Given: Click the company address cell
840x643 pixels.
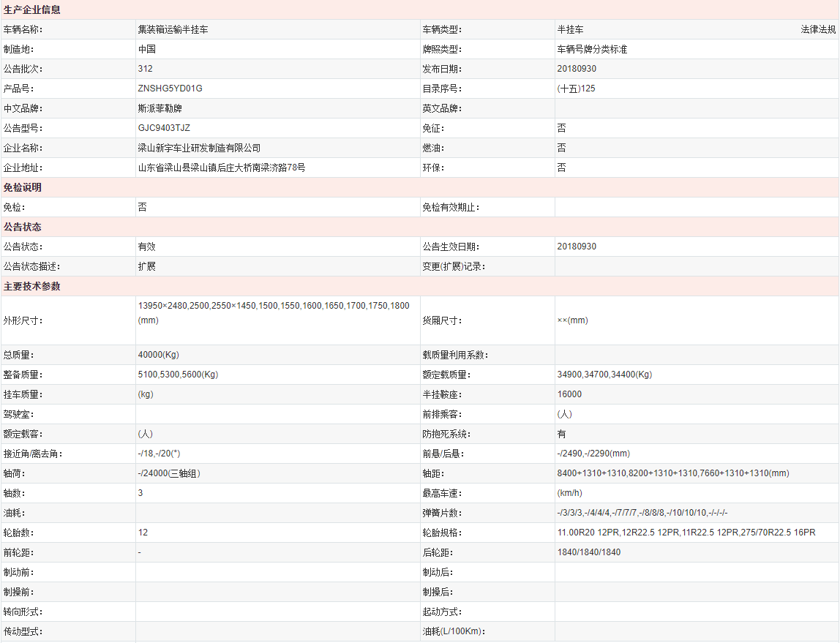Looking at the screenshot, I should coord(222,168).
